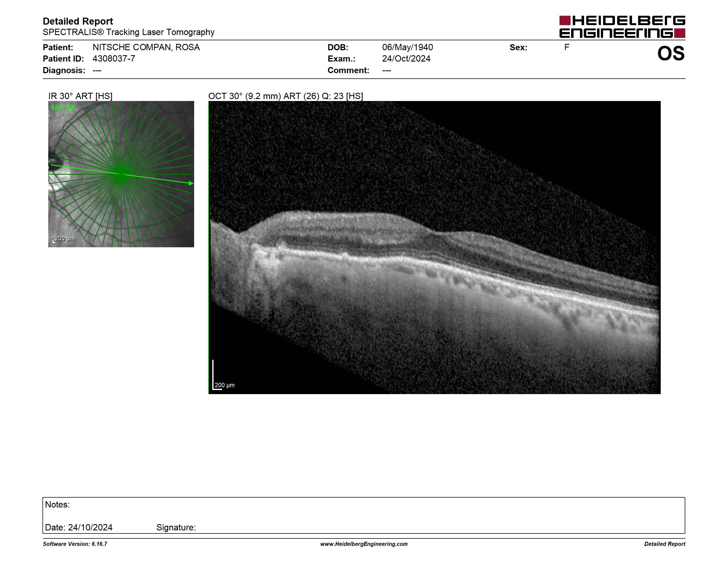Click 'SPECTRALIS® Tracking Laser Tomography' subtitle

[128, 32]
